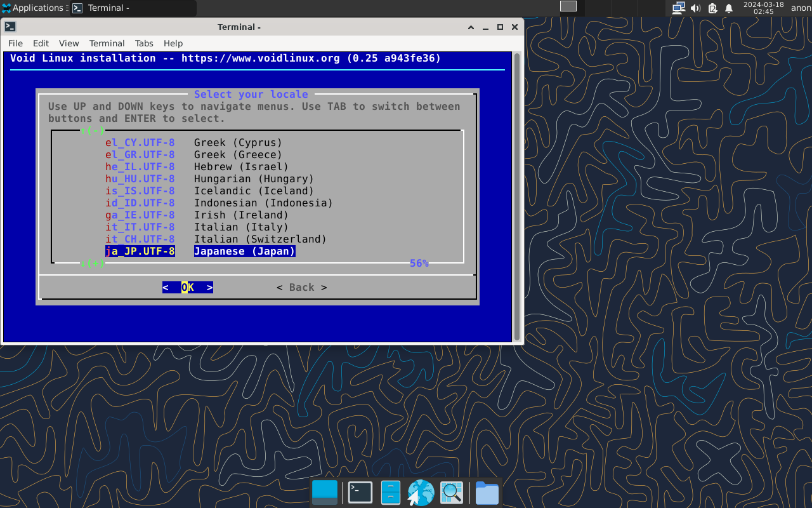Open the Tabs menu
Viewport: 812px width, 508px height.
[144, 43]
